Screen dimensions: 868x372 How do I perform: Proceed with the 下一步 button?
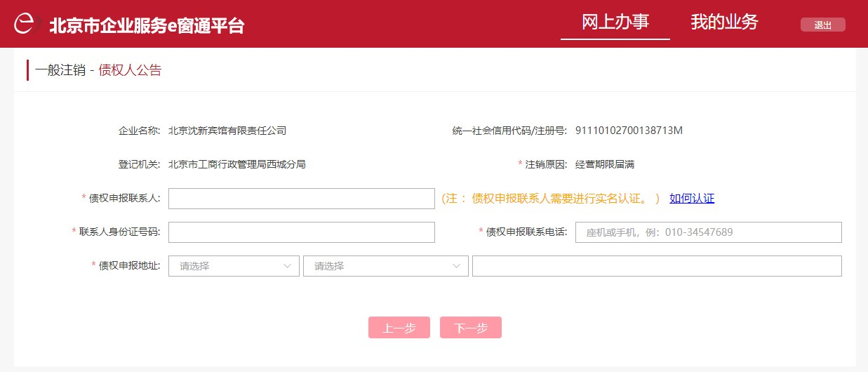[470, 328]
